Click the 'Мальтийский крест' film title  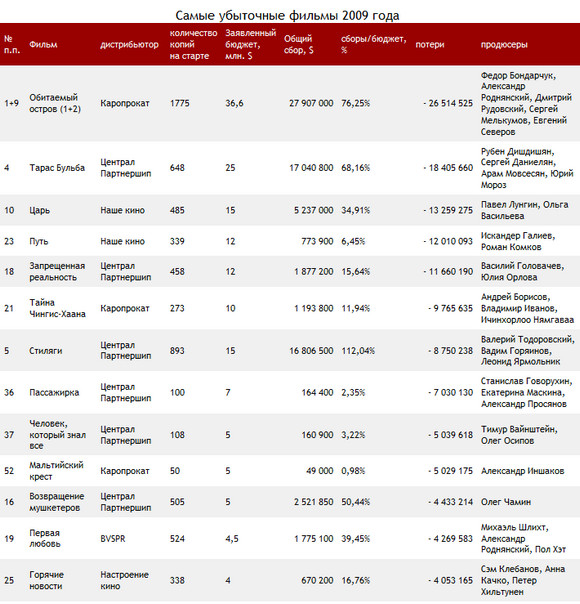click(x=56, y=471)
